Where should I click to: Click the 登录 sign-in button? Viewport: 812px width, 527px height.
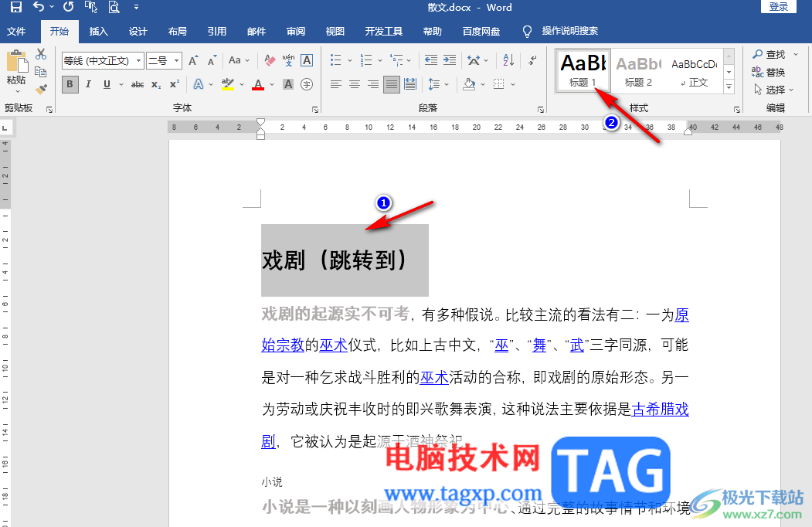tap(778, 7)
